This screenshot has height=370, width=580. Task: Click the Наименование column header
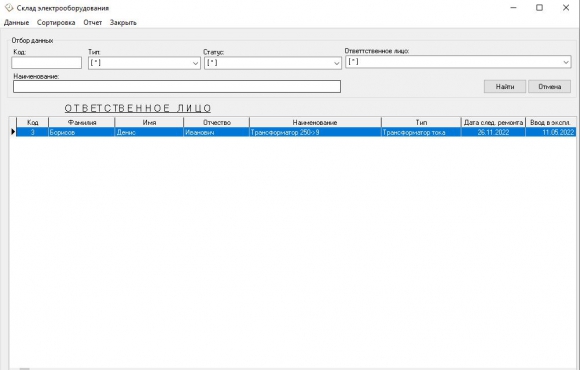click(315, 122)
